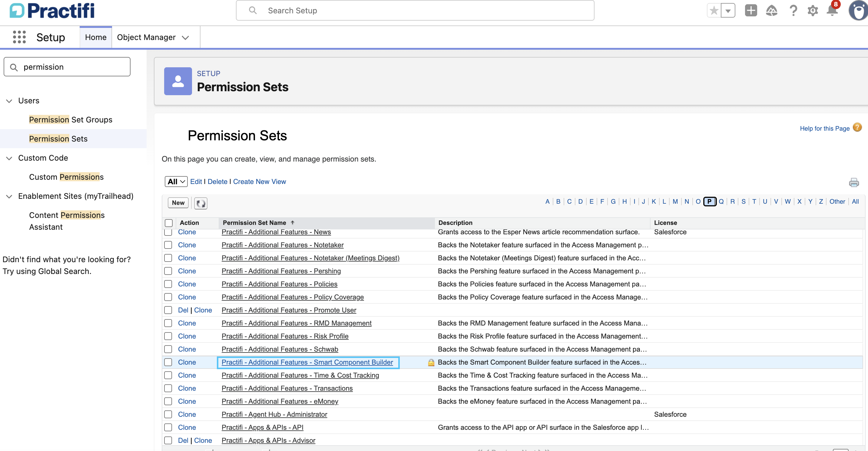Switch to the Object Manager tab
Image resolution: width=868 pixels, height=451 pixels.
pyautogui.click(x=146, y=38)
